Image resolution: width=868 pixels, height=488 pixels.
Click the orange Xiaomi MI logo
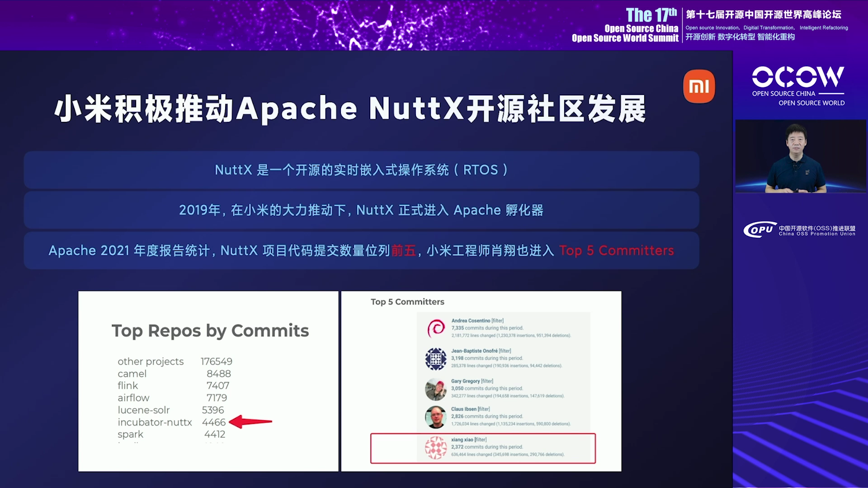point(699,86)
